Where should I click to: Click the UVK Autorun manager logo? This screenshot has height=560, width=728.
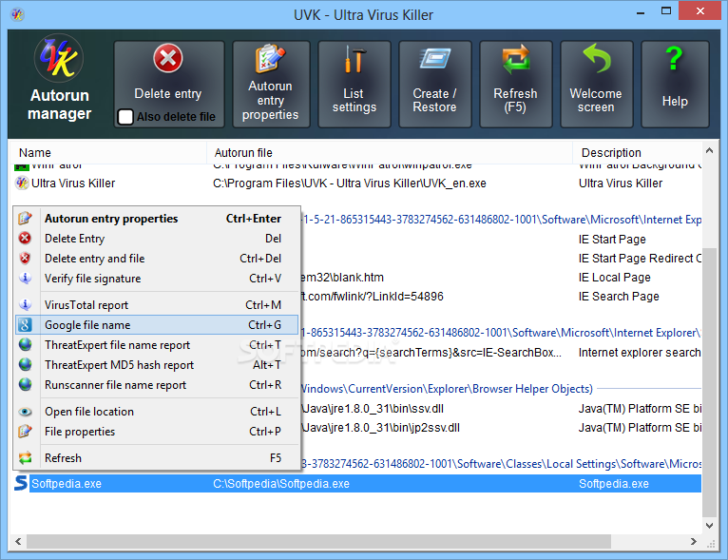[x=59, y=59]
